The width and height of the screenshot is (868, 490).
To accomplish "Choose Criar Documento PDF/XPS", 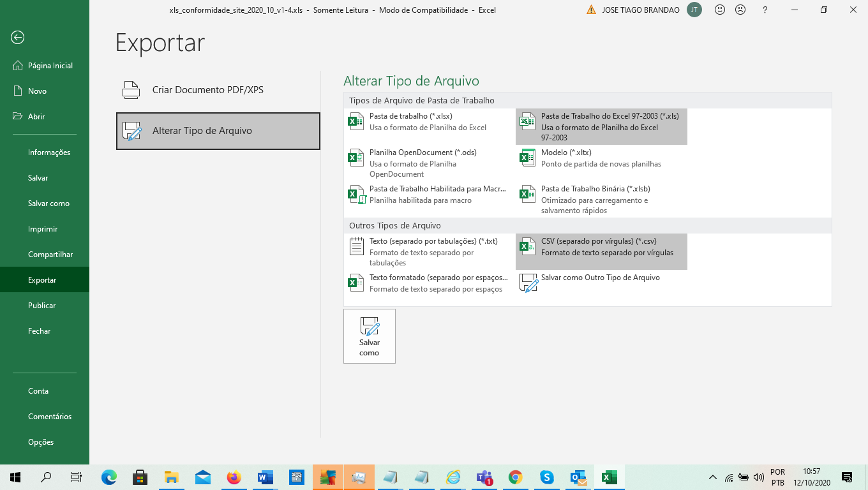I will coord(218,90).
